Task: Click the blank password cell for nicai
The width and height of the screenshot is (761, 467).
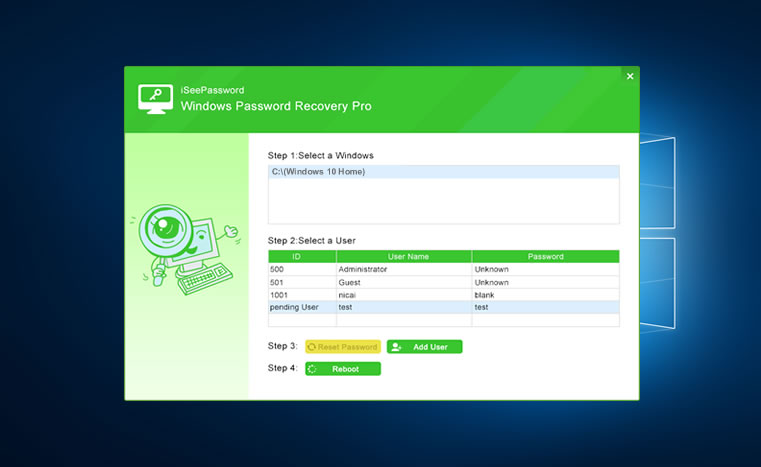Action: click(x=546, y=295)
